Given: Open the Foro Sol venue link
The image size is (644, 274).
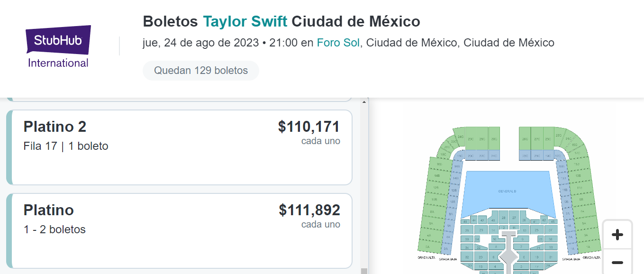Looking at the screenshot, I should click(x=339, y=43).
